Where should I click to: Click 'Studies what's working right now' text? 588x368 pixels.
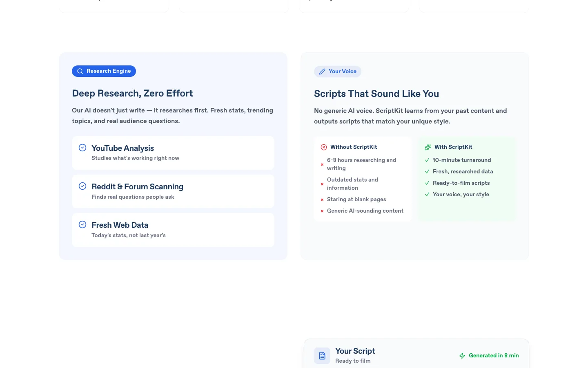(x=135, y=158)
